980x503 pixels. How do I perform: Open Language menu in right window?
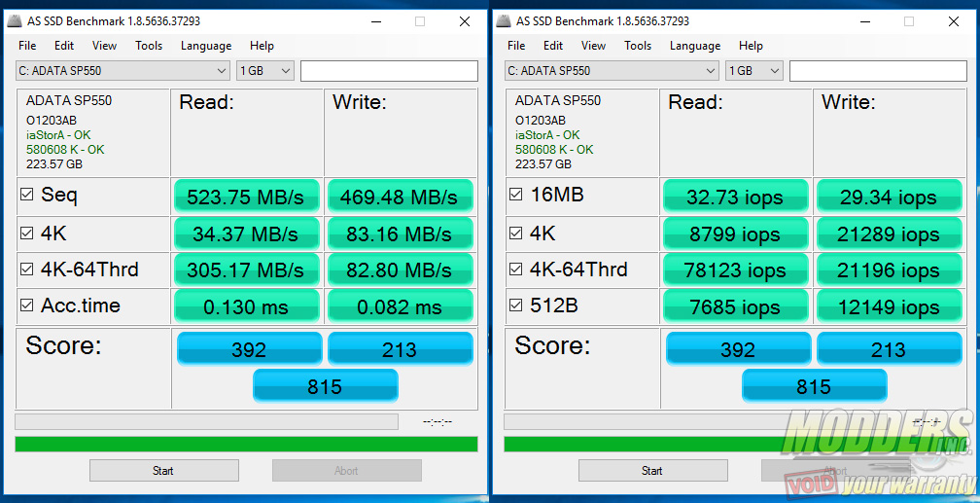[x=695, y=46]
